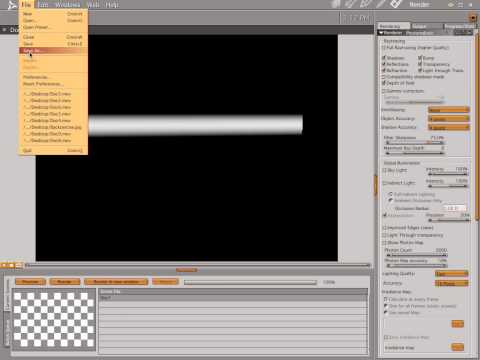Open the Windows menu
The image size is (480, 360).
tap(68, 5)
